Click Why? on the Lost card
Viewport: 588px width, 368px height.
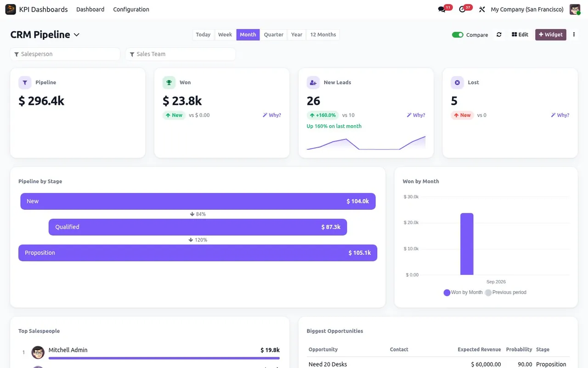pyautogui.click(x=560, y=115)
